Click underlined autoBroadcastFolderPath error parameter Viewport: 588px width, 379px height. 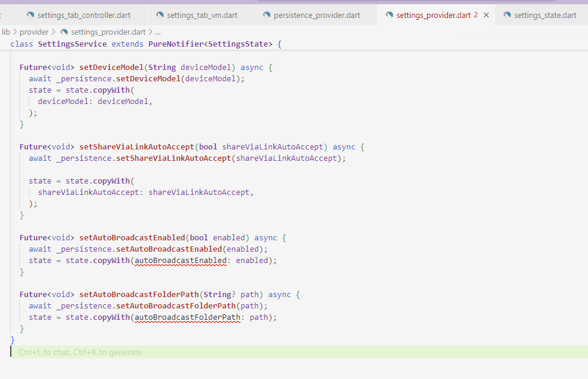click(187, 317)
